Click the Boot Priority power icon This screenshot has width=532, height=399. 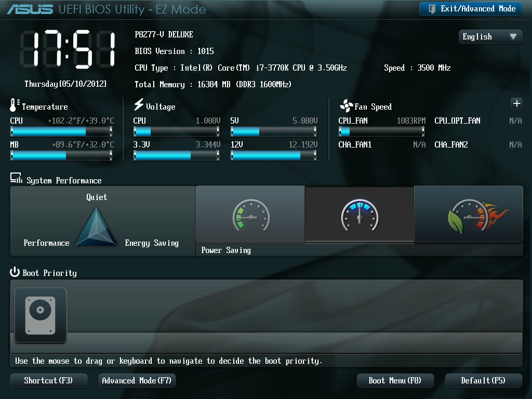pyautogui.click(x=15, y=272)
